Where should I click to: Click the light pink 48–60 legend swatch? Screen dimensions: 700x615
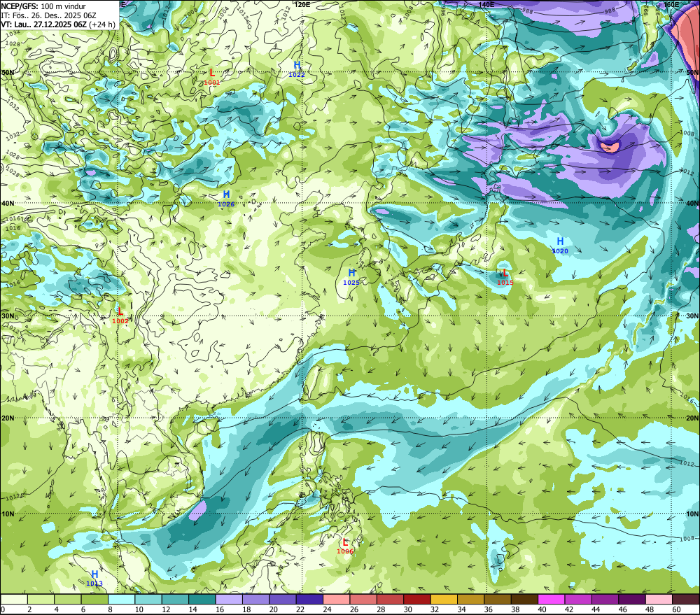659,599
